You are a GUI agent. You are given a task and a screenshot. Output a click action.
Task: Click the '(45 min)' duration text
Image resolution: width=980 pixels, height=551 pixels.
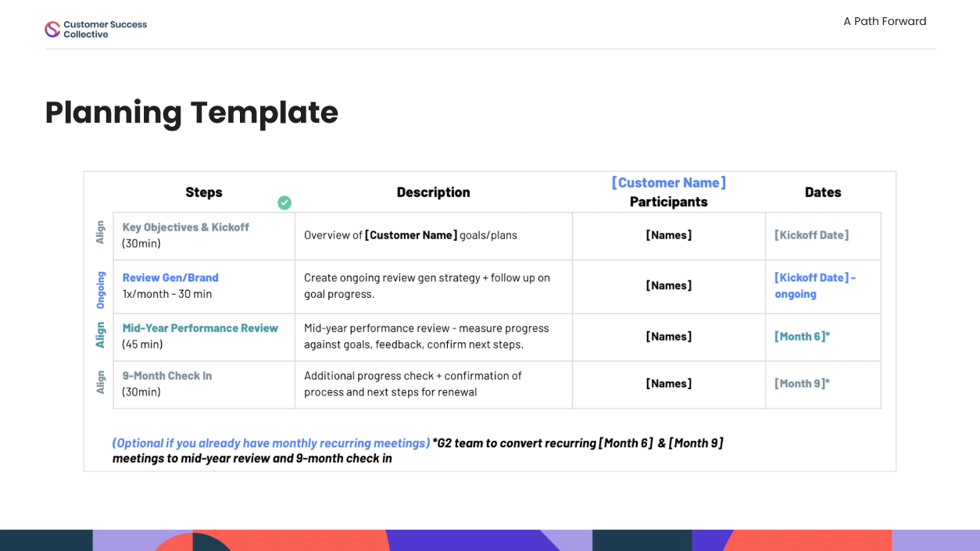142,345
